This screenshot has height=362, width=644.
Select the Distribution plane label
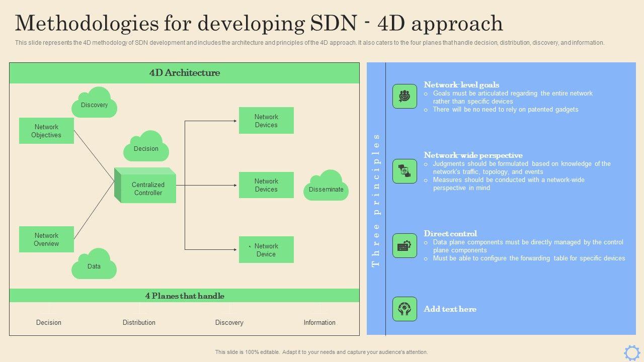click(x=139, y=322)
